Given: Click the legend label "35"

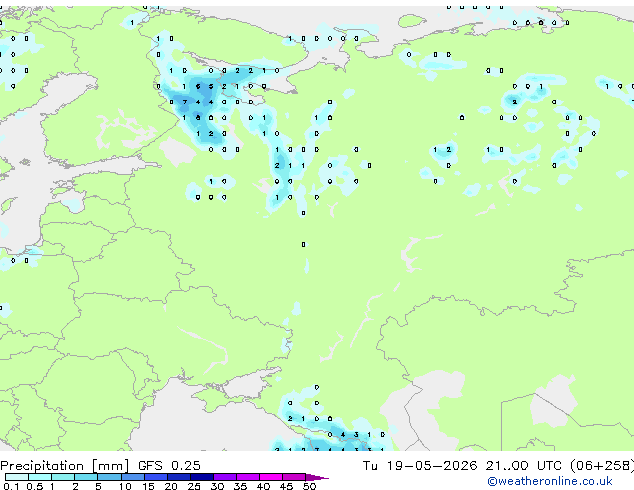Looking at the screenshot, I should 240,486.
